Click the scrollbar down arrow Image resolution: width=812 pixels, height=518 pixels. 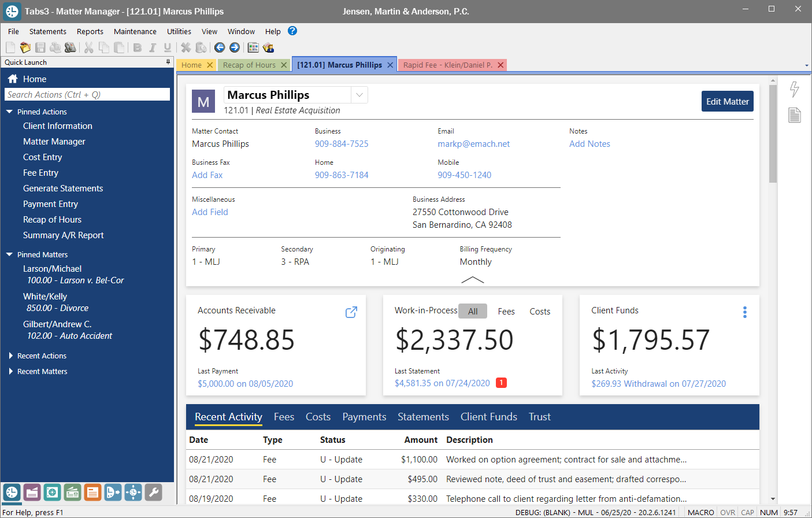point(773,498)
